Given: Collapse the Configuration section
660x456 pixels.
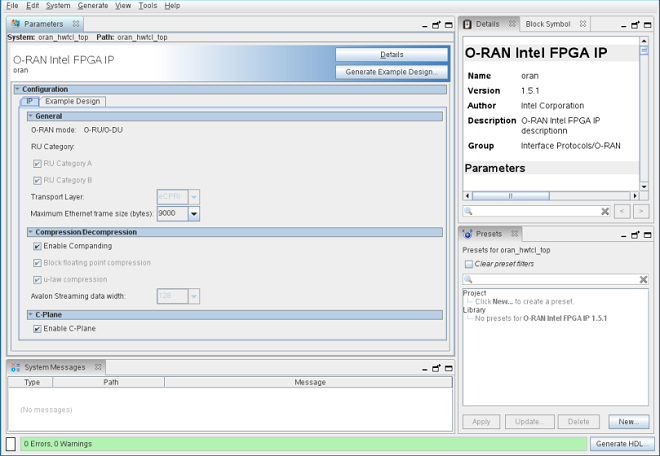Looking at the screenshot, I should (17, 89).
